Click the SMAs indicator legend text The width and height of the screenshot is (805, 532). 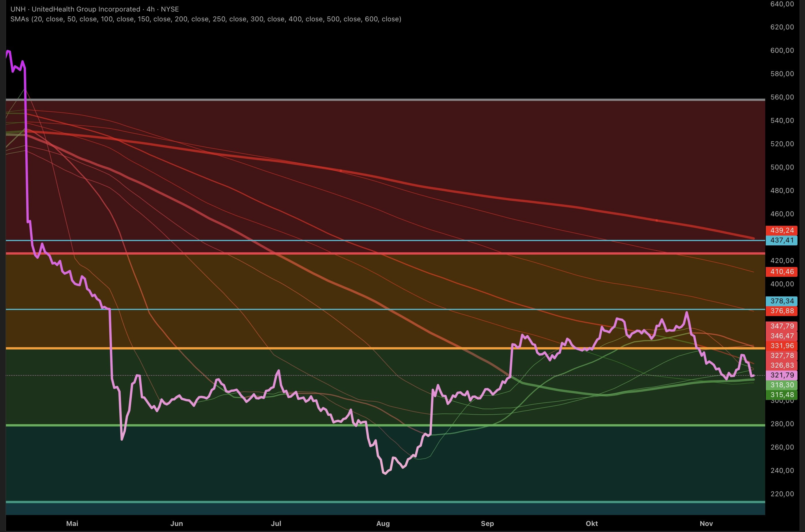point(205,19)
